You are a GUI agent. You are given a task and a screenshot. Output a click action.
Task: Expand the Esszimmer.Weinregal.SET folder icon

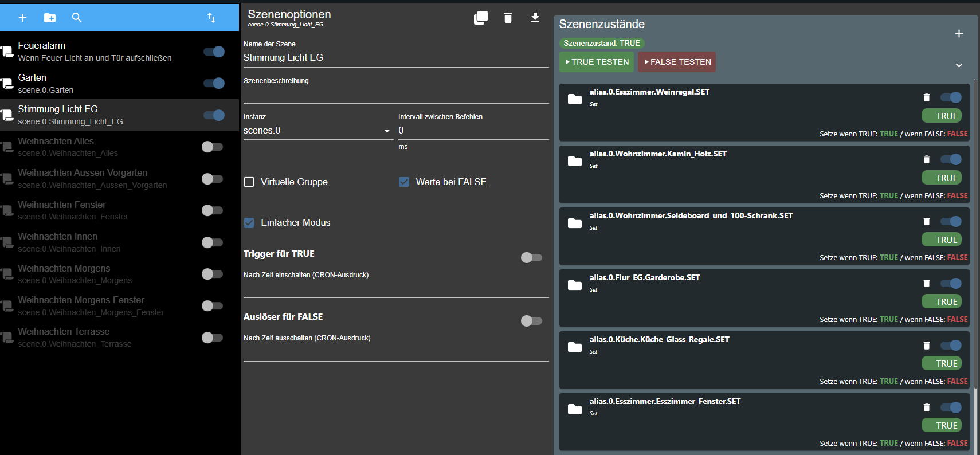(x=575, y=99)
